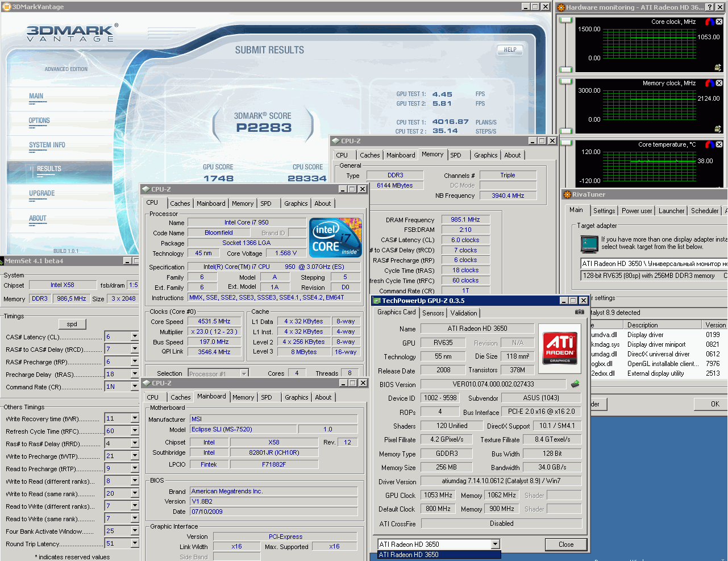728x561 pixels.
Task: Click the RivaTuner gear title icon
Action: [x=567, y=194]
